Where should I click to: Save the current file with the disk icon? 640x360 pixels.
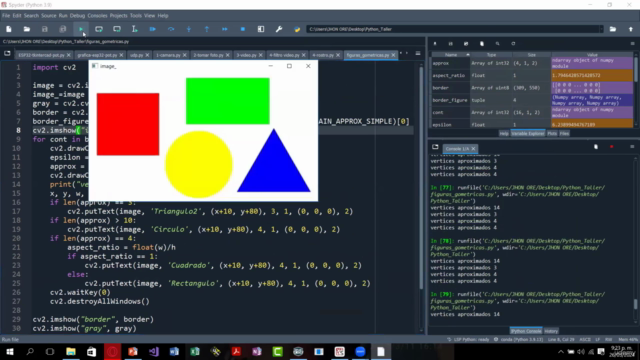(45, 29)
